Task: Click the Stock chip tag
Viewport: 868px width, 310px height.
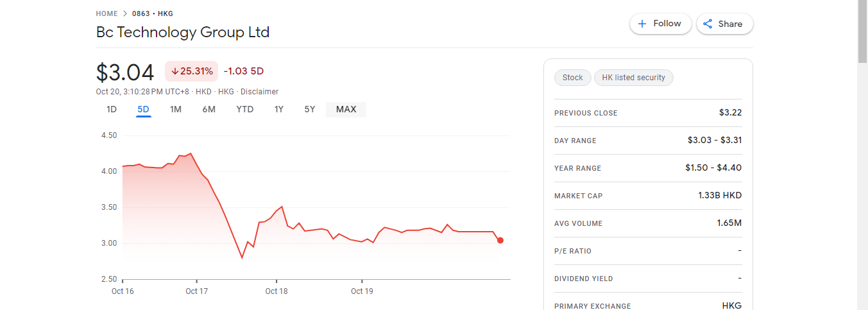Action: click(x=573, y=78)
